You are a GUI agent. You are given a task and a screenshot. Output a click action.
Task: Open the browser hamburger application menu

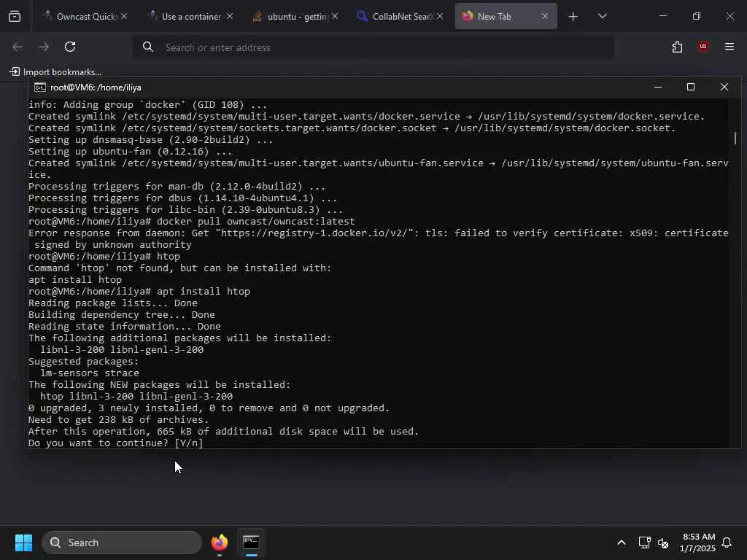pos(729,47)
